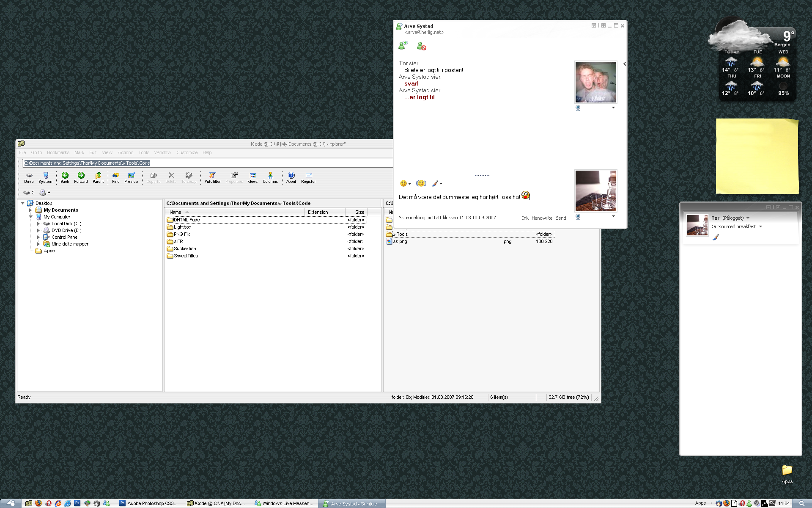Open options arrow under your display picture
Screen dimensions: 812x508
613,216
